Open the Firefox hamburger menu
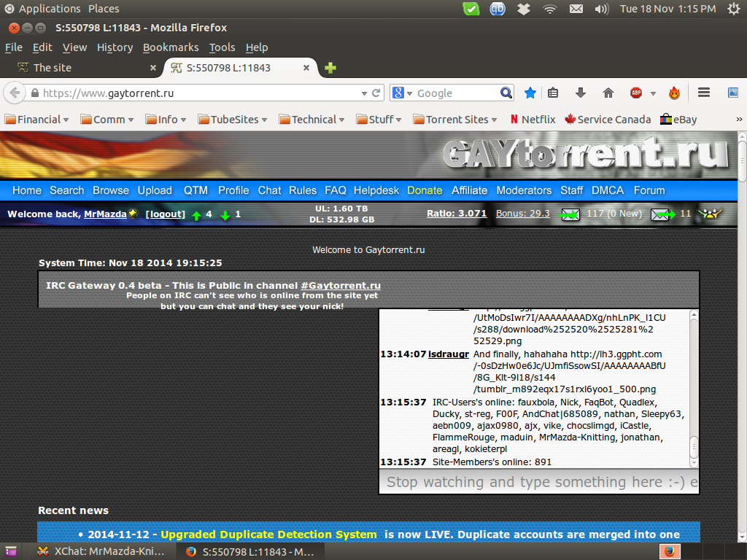747x560 pixels. [704, 93]
